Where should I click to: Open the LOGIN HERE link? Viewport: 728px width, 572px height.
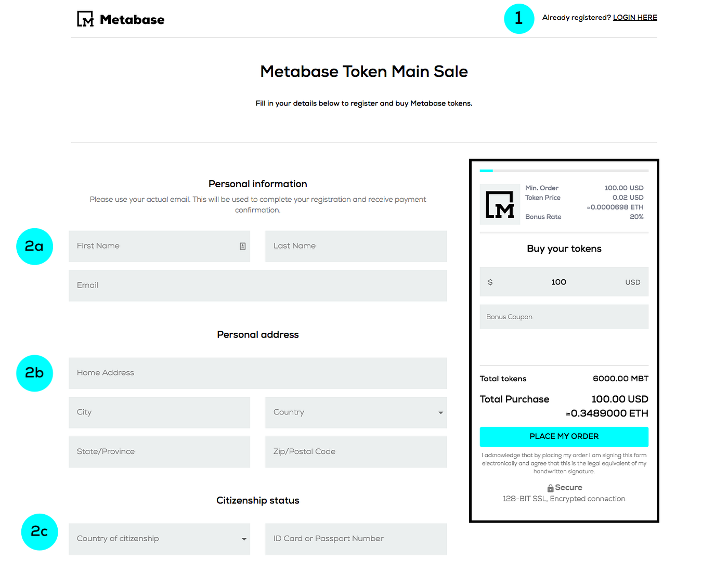click(635, 18)
